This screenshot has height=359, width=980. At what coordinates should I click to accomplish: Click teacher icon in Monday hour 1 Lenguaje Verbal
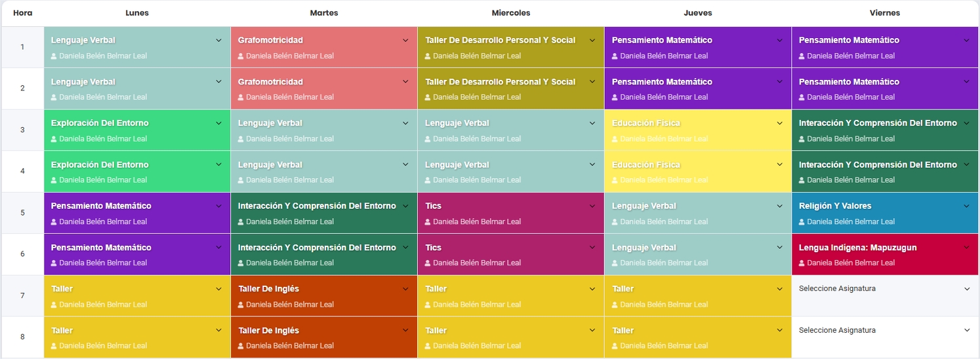(x=54, y=56)
